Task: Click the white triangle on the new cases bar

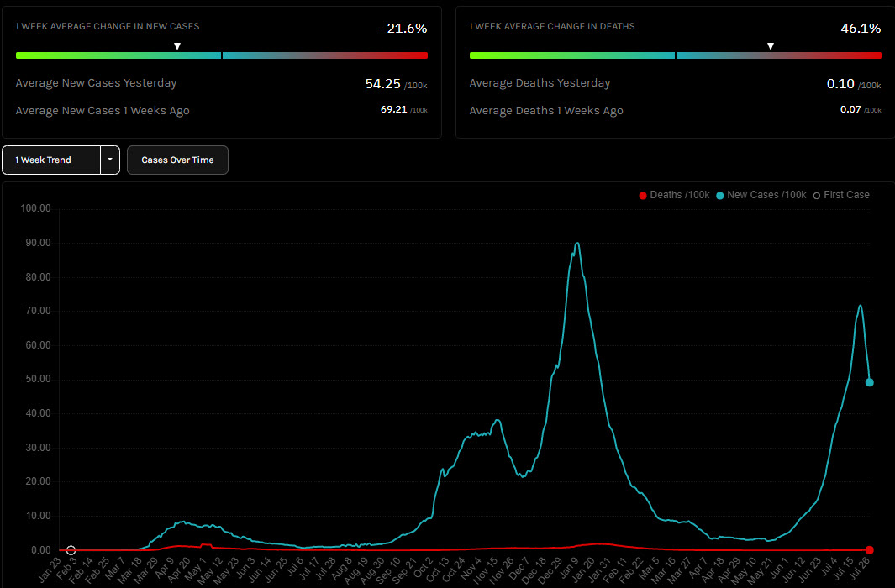Action: (177, 47)
